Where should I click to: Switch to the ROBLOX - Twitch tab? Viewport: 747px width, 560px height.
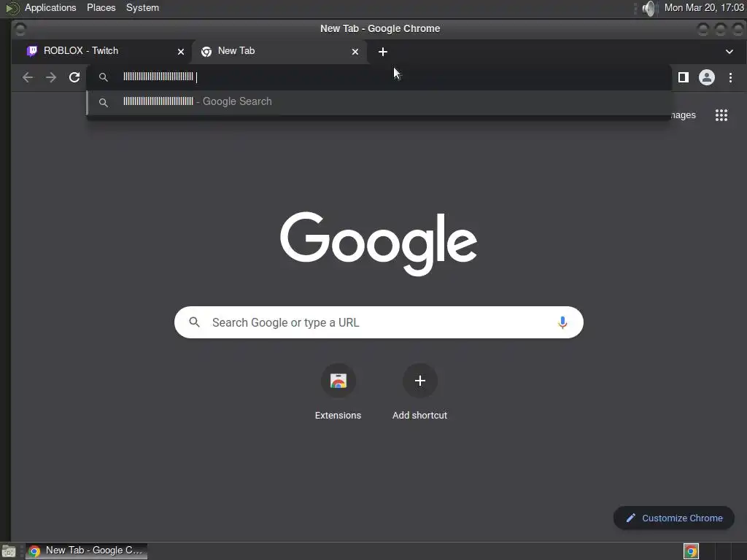tap(102, 51)
